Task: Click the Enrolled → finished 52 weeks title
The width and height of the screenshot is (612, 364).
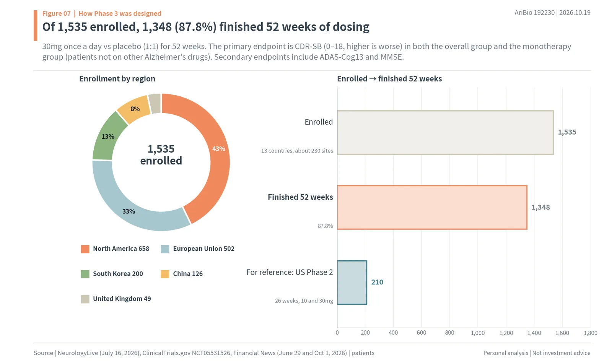Action: [x=389, y=79]
